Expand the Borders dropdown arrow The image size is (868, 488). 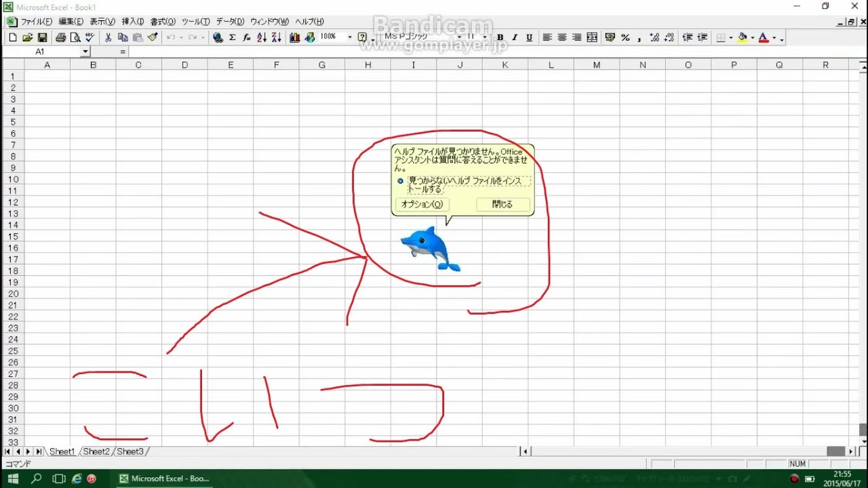click(x=731, y=38)
